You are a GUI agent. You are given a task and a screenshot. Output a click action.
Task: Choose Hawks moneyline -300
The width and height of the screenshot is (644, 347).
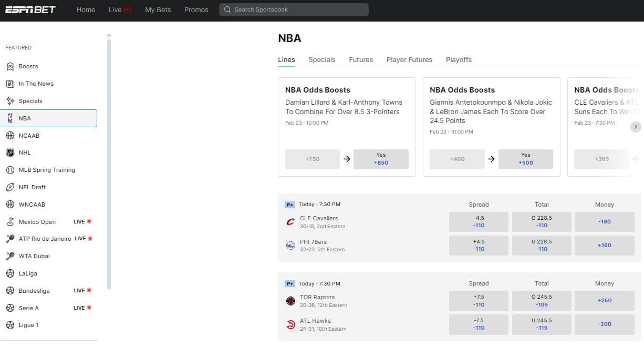[x=605, y=324]
